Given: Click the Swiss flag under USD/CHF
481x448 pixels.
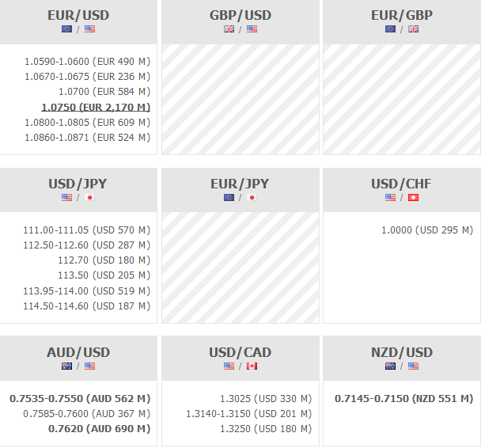Looking at the screenshot, I should 413,198.
